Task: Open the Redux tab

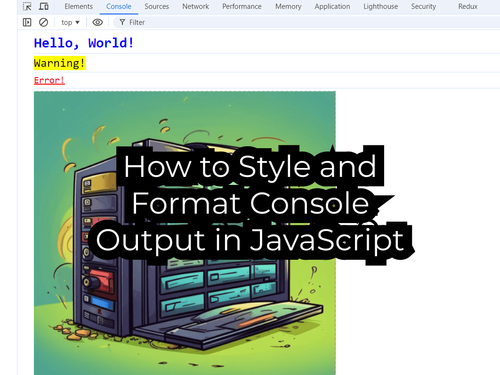Action: click(x=468, y=6)
